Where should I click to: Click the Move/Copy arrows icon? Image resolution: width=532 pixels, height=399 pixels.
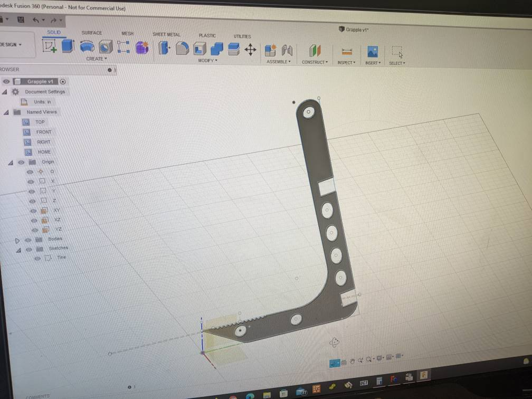[x=250, y=50]
